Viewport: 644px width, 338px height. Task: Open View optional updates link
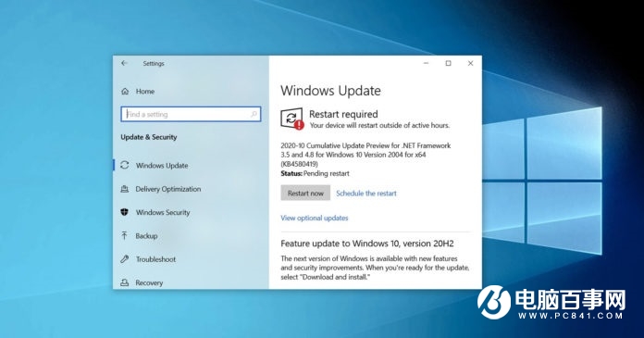(x=315, y=218)
